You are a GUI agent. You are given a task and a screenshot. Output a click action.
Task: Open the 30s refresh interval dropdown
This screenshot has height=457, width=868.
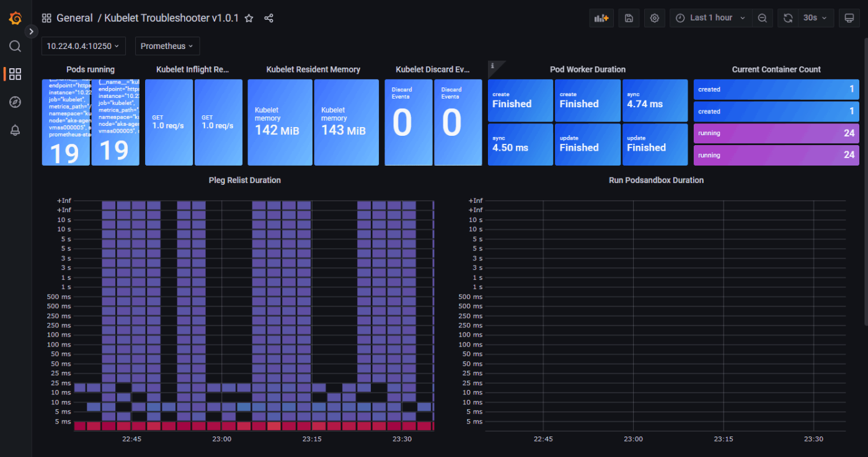click(x=815, y=18)
